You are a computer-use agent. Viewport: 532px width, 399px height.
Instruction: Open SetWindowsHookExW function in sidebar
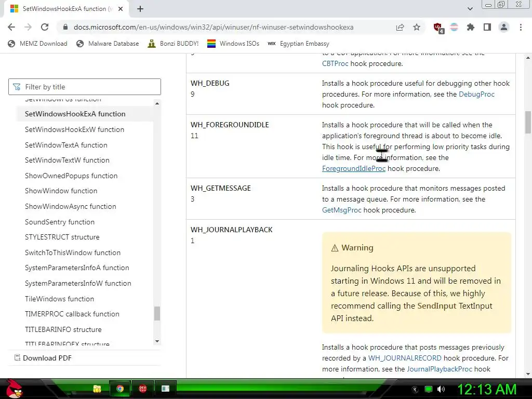(74, 129)
